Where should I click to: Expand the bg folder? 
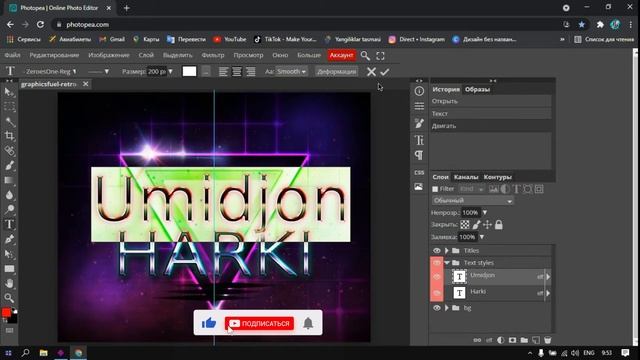tap(447, 308)
